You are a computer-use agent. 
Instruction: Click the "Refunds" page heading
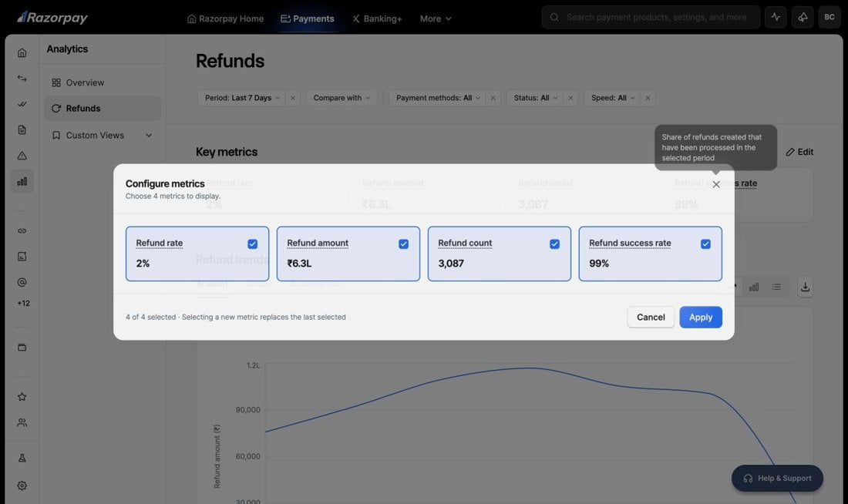[230, 61]
